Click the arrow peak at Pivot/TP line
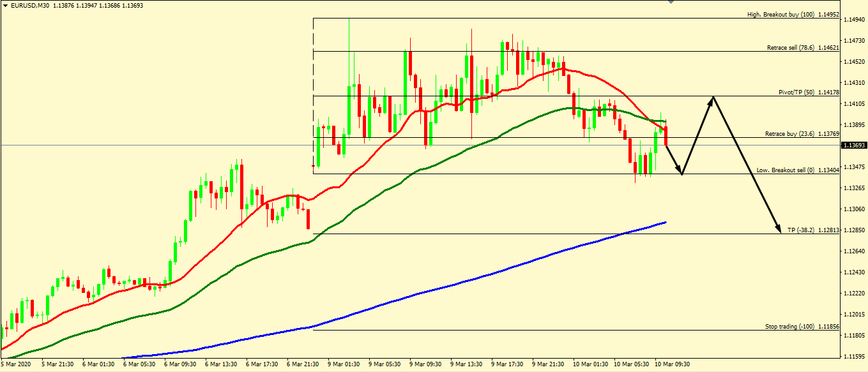868x372 pixels. [x=713, y=96]
